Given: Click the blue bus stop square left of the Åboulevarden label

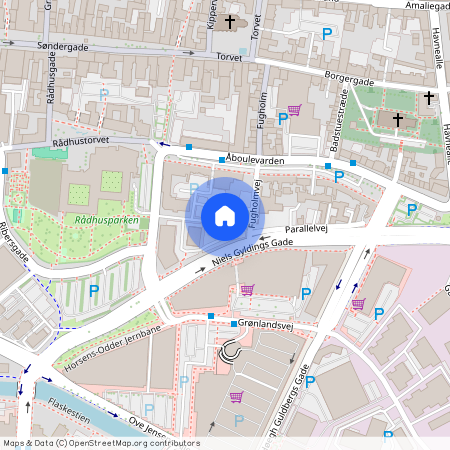Looking at the screenshot, I should (x=222, y=160).
